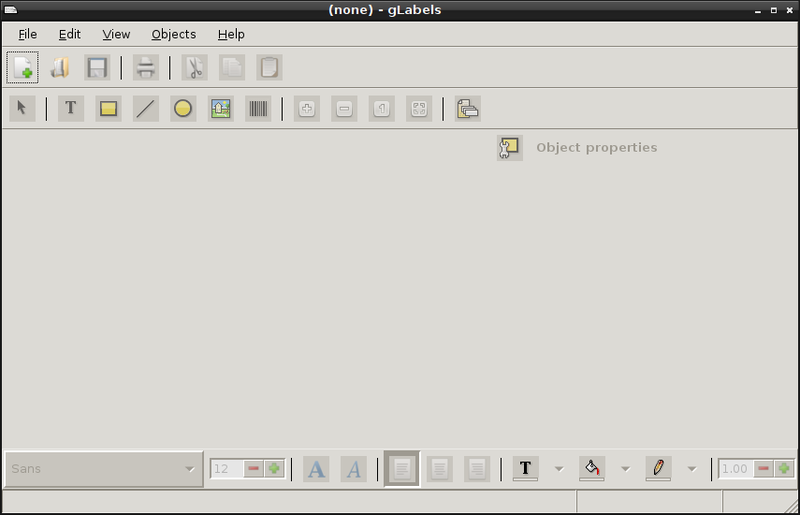
Task: Click the Object properties label
Action: [x=596, y=148]
